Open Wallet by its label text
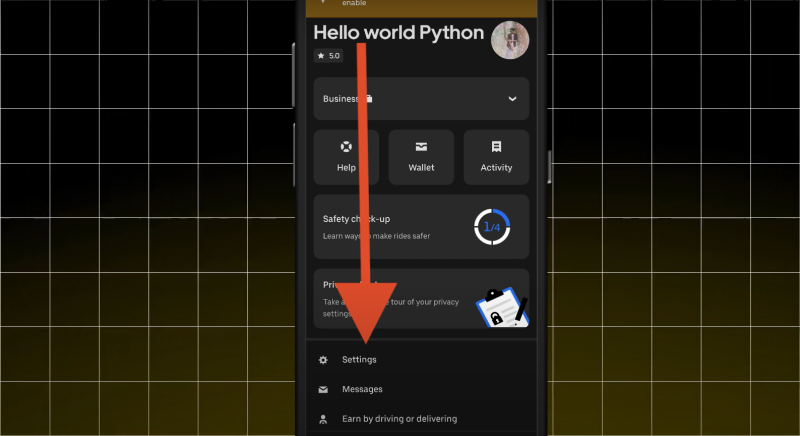 click(x=421, y=167)
